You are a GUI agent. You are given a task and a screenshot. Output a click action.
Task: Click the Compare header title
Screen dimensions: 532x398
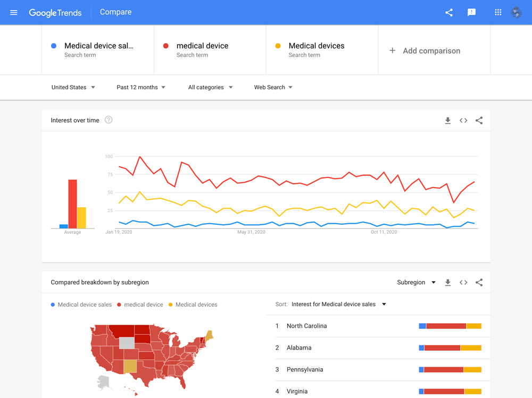click(115, 12)
